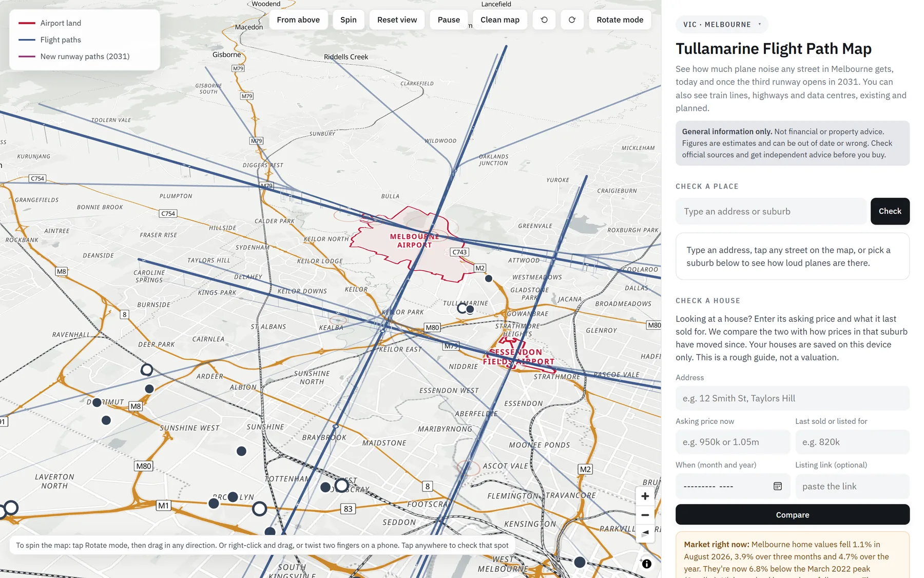The height and width of the screenshot is (578, 924).
Task: Rotate the map counter-clockwise using the arrow icon
Action: 544,20
